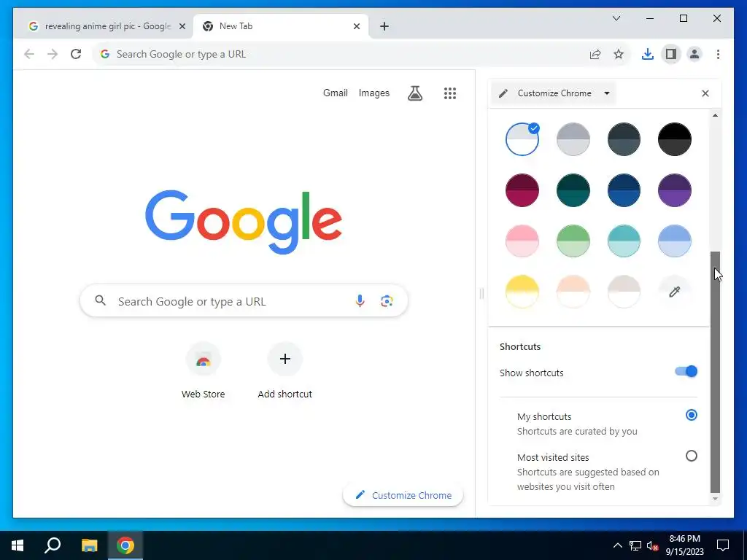Viewport: 747px width, 560px height.
Task: Share this page icon in address bar
Action: [x=595, y=54]
